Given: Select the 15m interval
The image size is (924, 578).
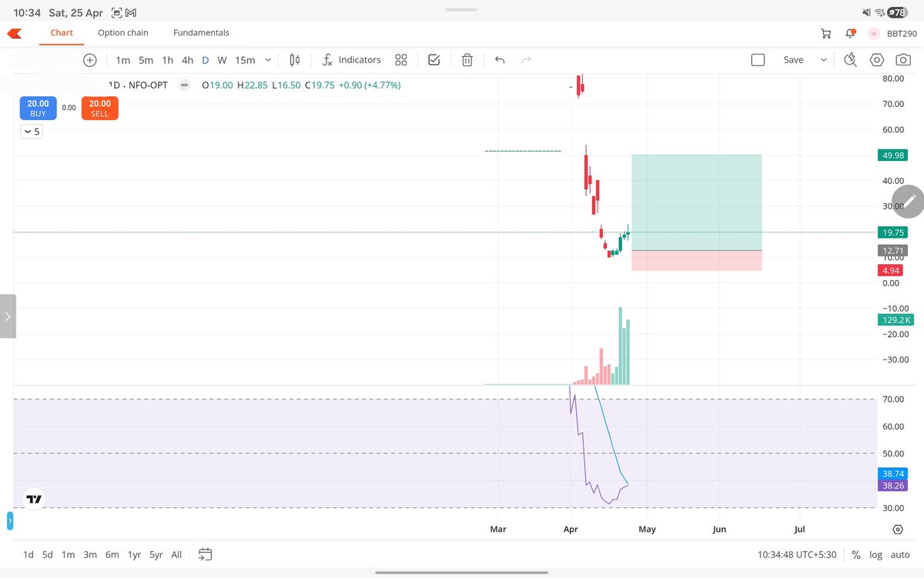Looking at the screenshot, I should tap(245, 60).
